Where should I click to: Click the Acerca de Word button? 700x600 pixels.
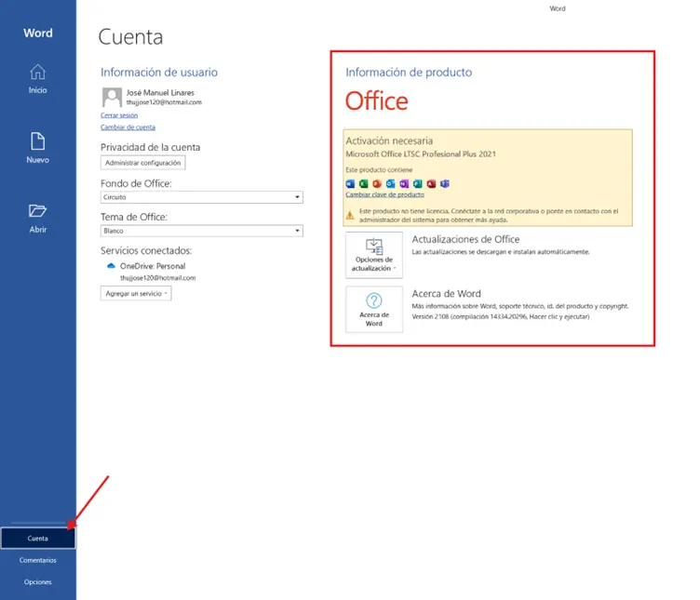(x=374, y=310)
